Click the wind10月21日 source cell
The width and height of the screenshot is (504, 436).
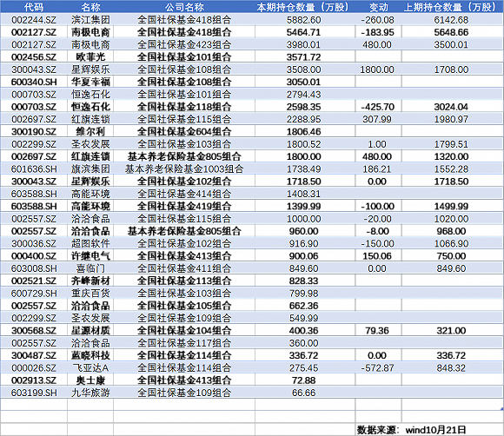point(436,430)
